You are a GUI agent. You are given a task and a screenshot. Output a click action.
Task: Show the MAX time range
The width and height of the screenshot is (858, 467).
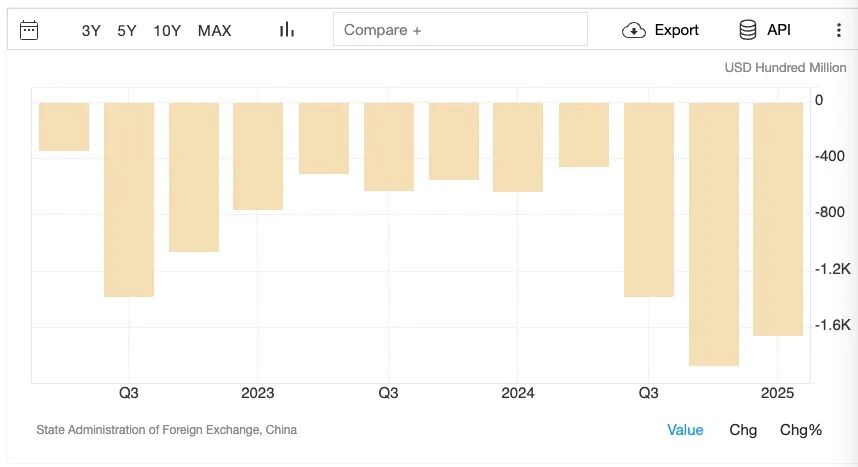(x=214, y=31)
